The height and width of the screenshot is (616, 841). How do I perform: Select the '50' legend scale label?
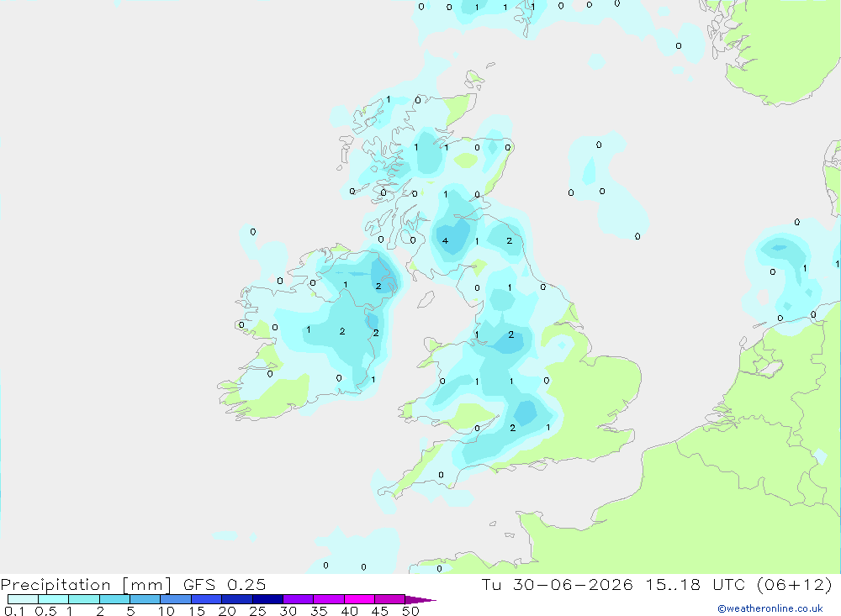[x=410, y=611]
